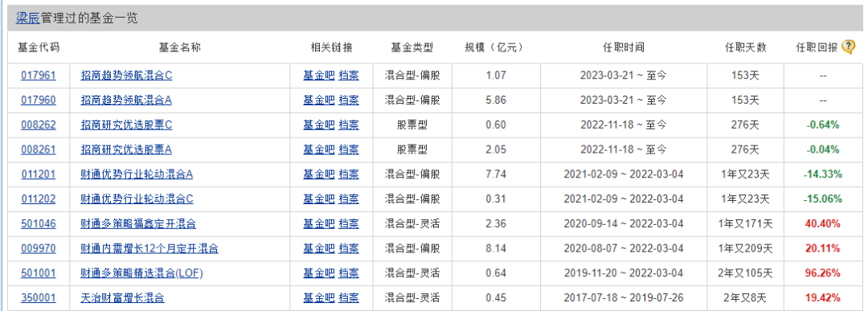Viewport: 868px width, 311px height.
Task: Visit 基金吧 for 财通优势行业轮动混合C
Action: pyautogui.click(x=319, y=199)
